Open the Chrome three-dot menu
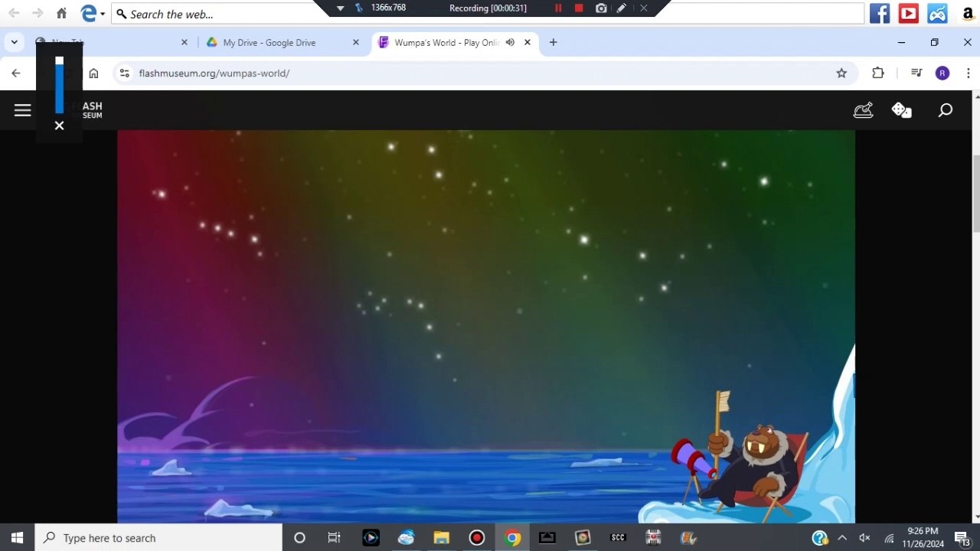980x551 pixels. point(969,73)
